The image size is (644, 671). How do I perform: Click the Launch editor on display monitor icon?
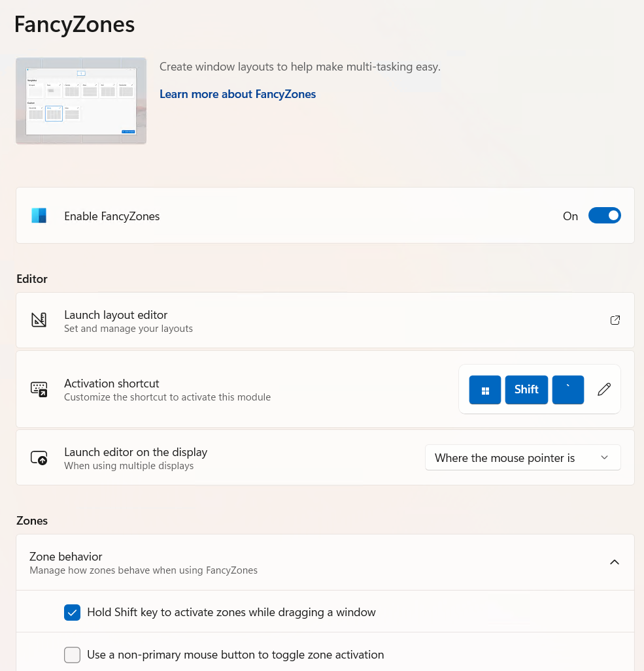[39, 457]
